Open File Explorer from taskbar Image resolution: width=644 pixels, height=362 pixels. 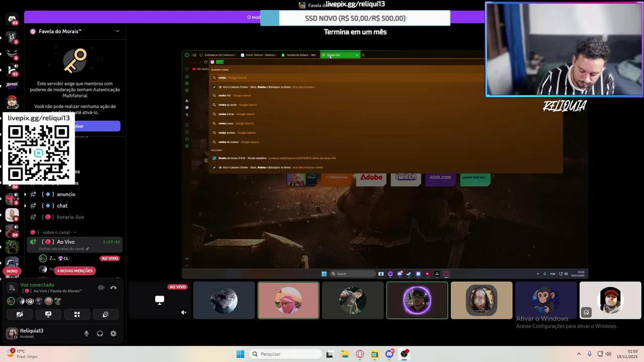(345, 354)
